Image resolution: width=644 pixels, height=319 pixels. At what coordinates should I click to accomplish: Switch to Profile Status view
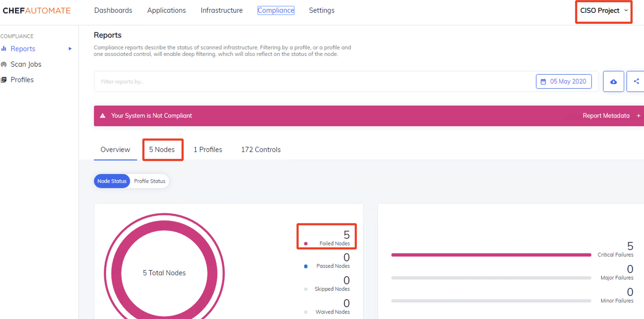click(x=149, y=181)
